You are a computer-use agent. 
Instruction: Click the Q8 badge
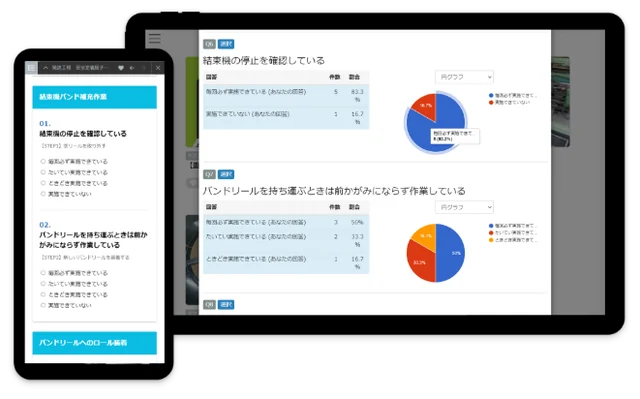pyautogui.click(x=209, y=305)
